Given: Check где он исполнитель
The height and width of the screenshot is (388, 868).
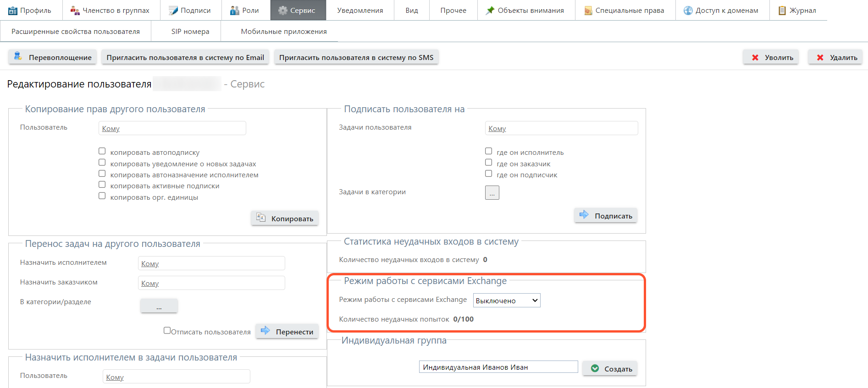Looking at the screenshot, I should [488, 151].
